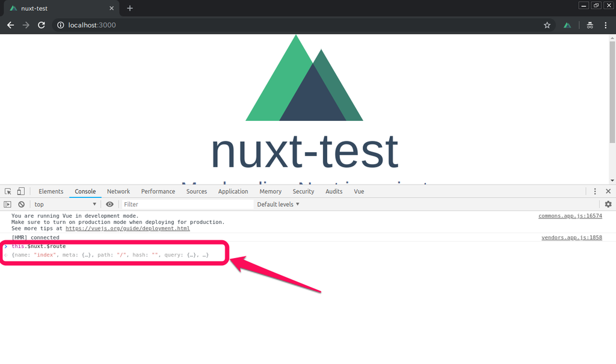The width and height of the screenshot is (616, 364).
Task: Switch to the Network tab
Action: click(x=119, y=191)
